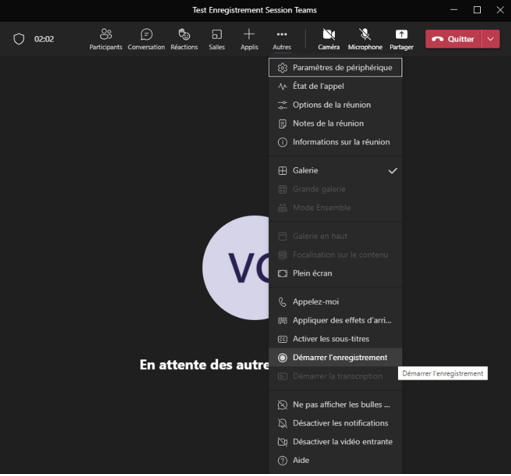Choose Activer les sous-titres

[335, 339]
